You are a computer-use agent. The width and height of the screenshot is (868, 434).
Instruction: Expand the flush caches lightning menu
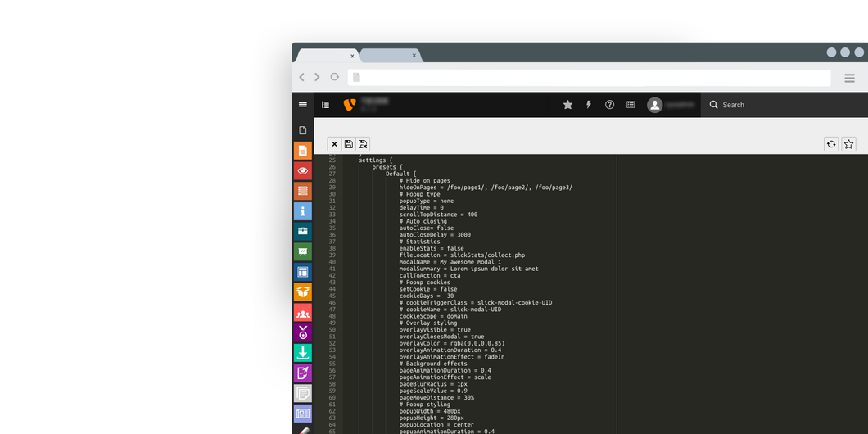588,105
